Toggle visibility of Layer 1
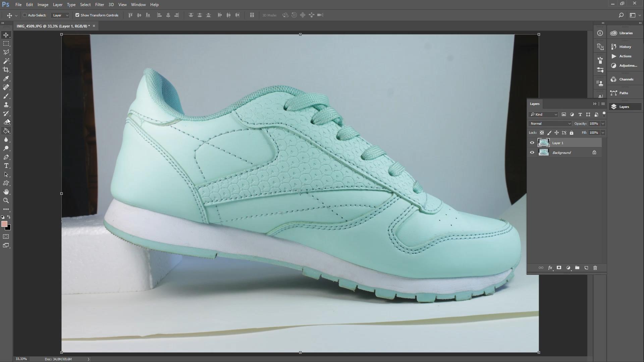644x362 pixels. (532, 142)
